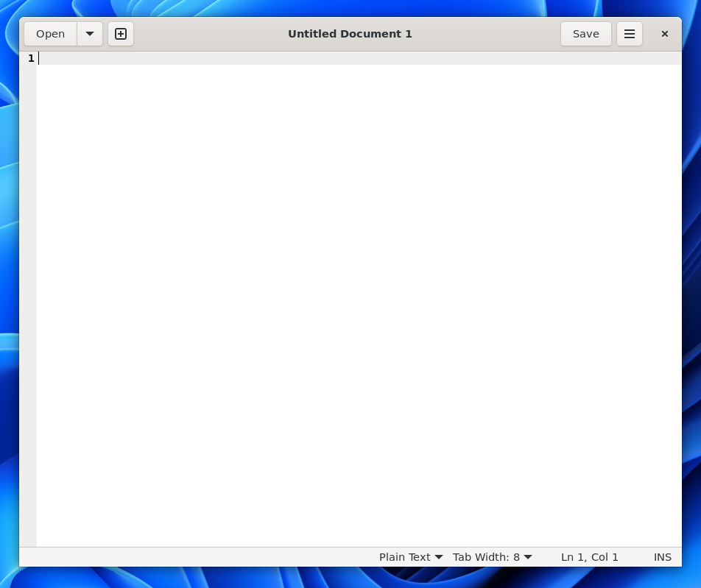Click the desktop wallpaper right of window

click(x=691, y=294)
